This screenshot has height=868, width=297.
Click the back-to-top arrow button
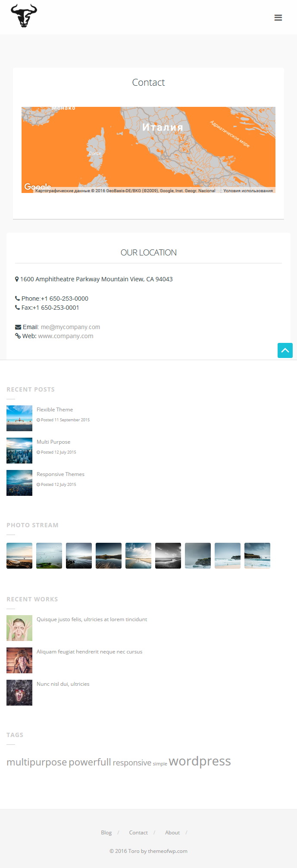[285, 350]
